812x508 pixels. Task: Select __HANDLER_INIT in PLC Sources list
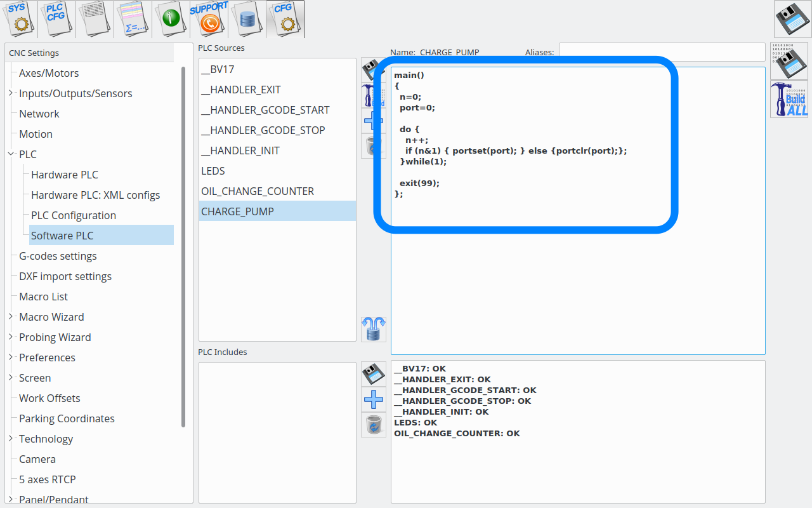[240, 150]
